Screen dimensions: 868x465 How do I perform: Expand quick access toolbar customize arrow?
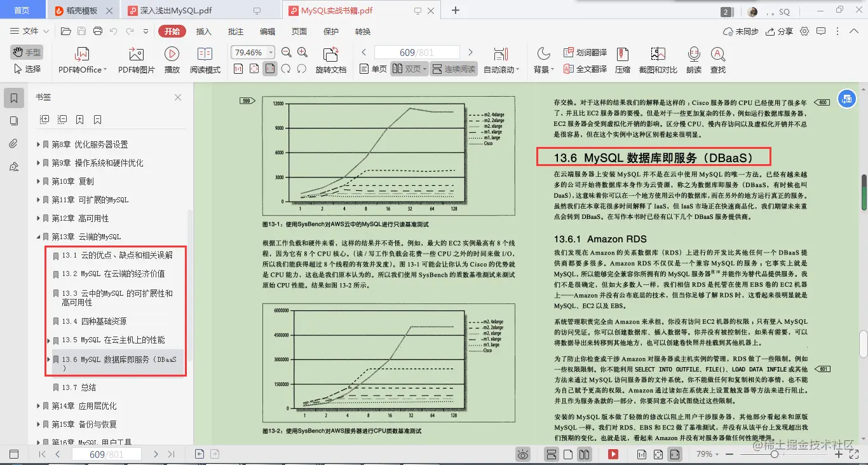(145, 31)
